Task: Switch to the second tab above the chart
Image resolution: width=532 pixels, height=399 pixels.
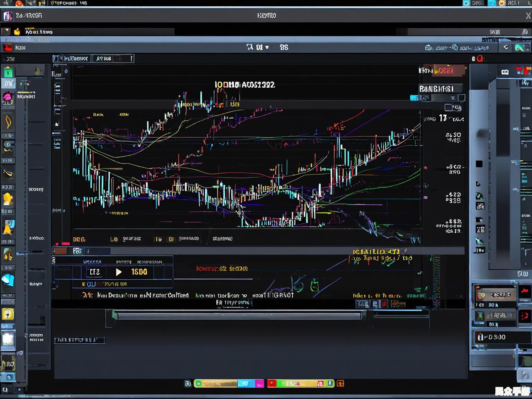Action: click(104, 59)
